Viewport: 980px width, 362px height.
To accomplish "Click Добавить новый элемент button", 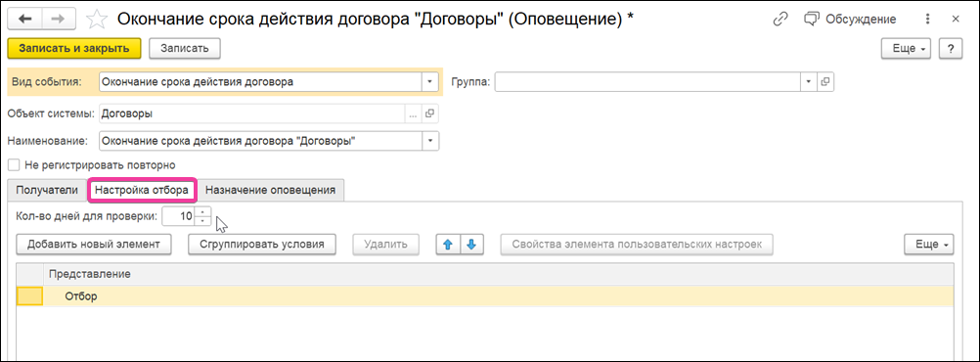I will pyautogui.click(x=94, y=245).
